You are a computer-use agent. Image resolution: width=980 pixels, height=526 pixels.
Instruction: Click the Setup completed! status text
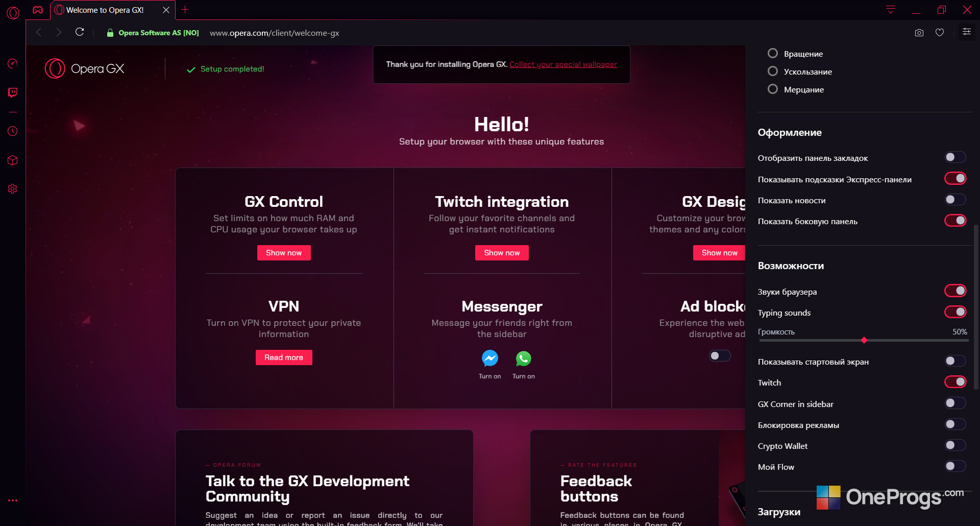232,69
